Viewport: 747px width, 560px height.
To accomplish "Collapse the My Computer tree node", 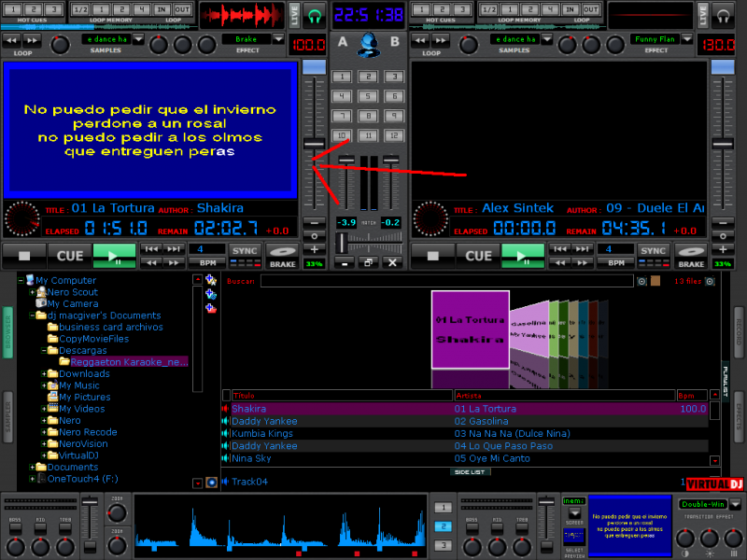I will pos(21,281).
